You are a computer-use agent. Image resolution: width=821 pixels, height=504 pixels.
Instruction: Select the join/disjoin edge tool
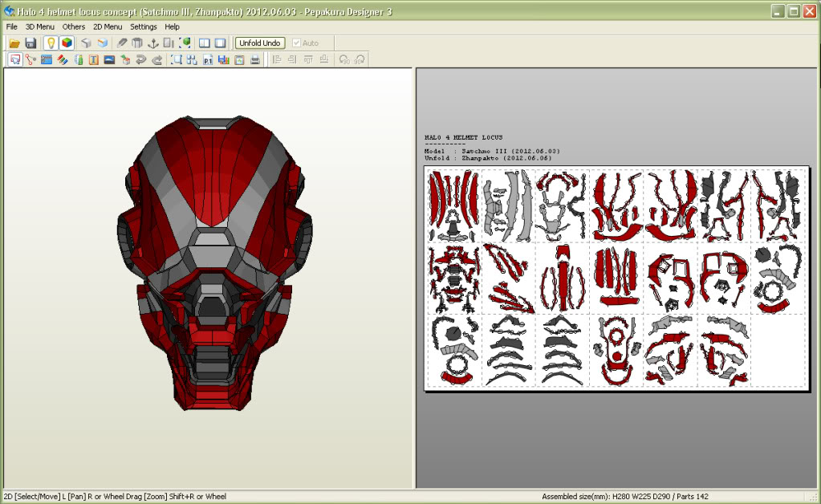(x=30, y=59)
